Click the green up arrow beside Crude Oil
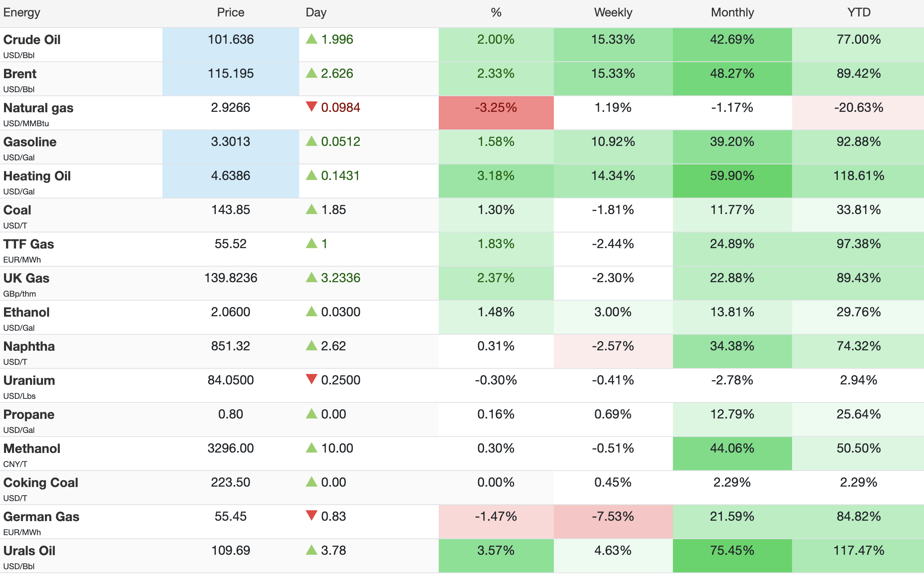Viewport: 924px width, 574px height. (x=311, y=39)
